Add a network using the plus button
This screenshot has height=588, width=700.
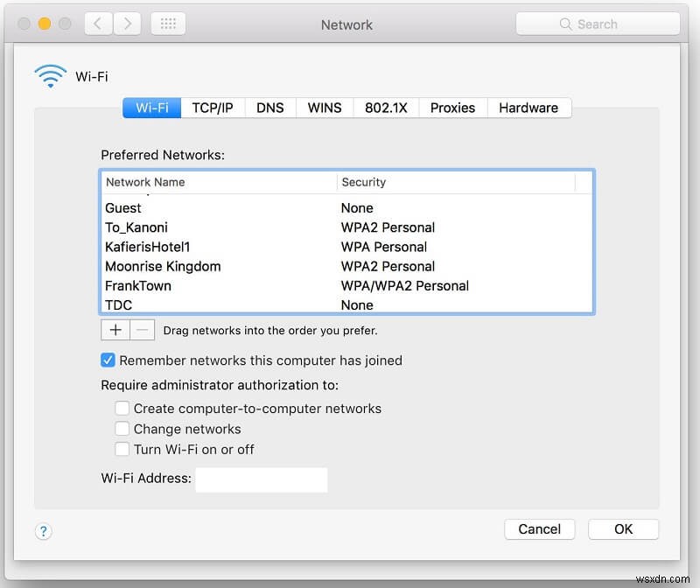click(115, 330)
